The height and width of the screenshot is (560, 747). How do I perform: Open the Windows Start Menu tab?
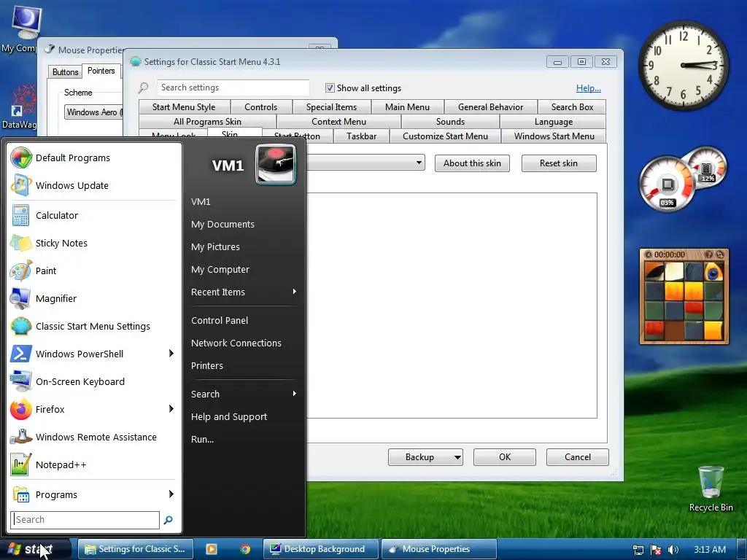(x=554, y=136)
